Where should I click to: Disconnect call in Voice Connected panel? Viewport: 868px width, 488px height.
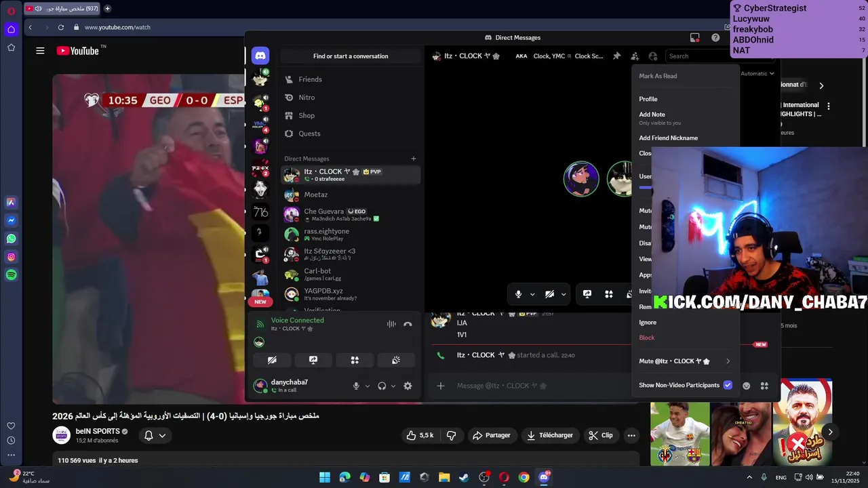(x=408, y=324)
